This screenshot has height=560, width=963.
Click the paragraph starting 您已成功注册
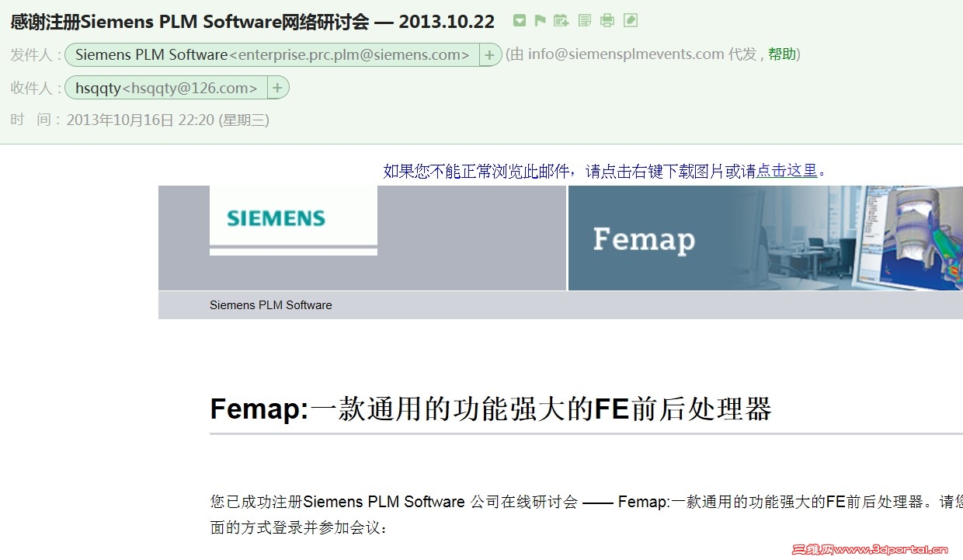click(586, 514)
